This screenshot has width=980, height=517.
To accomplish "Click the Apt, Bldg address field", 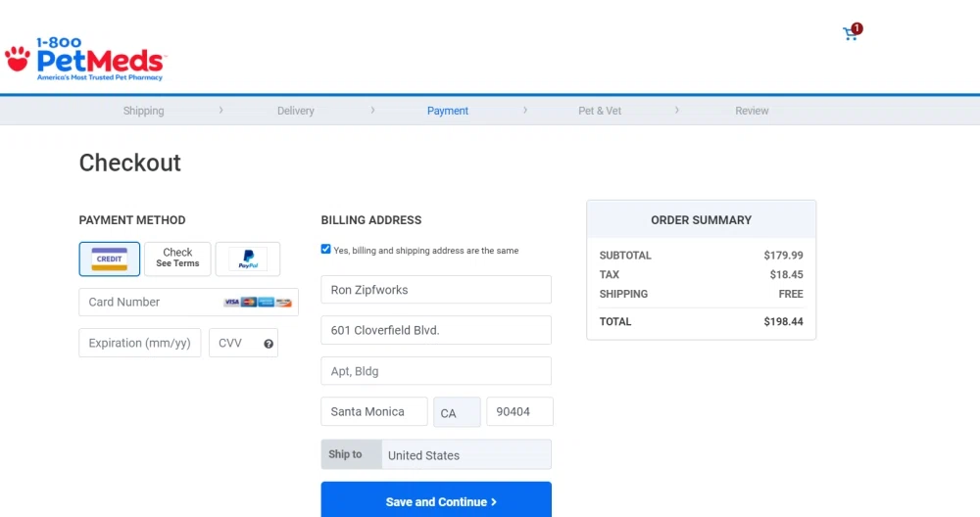I will [436, 371].
